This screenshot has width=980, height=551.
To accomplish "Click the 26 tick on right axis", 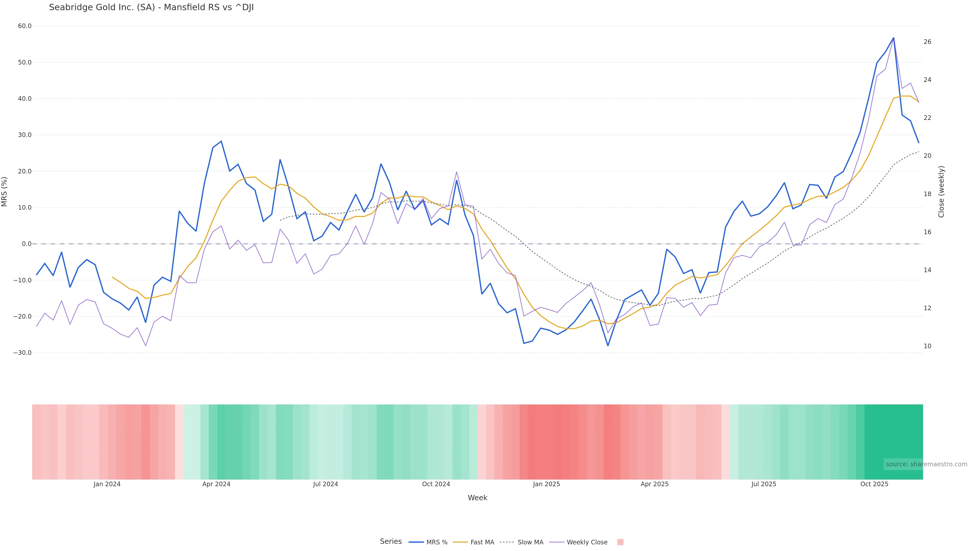I will point(927,42).
